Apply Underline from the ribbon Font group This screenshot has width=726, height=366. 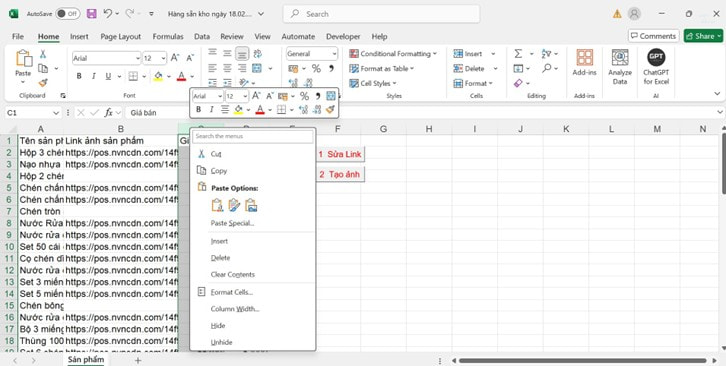click(108, 76)
